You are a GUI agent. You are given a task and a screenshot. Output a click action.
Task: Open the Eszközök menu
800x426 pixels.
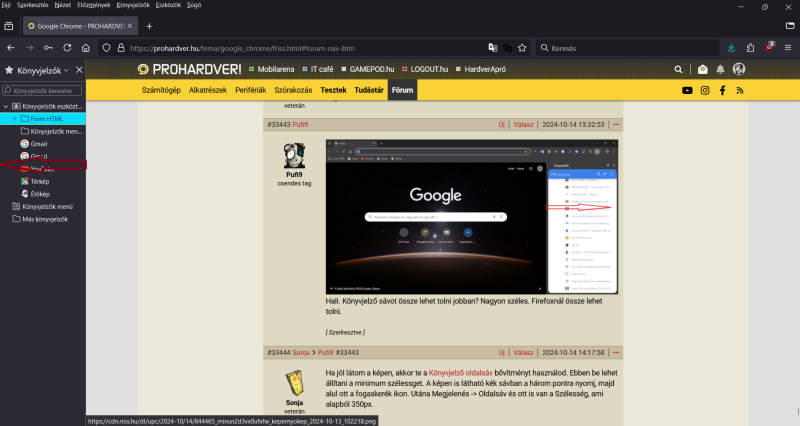168,5
